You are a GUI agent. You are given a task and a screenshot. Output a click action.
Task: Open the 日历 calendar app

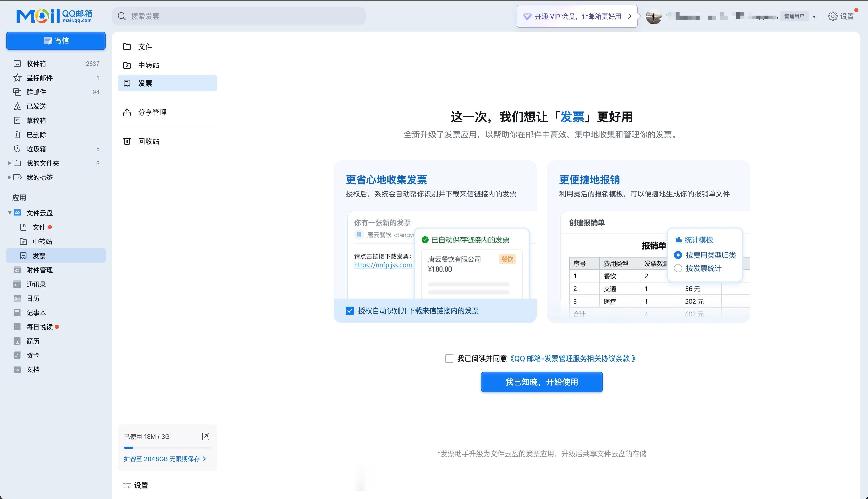(33, 299)
